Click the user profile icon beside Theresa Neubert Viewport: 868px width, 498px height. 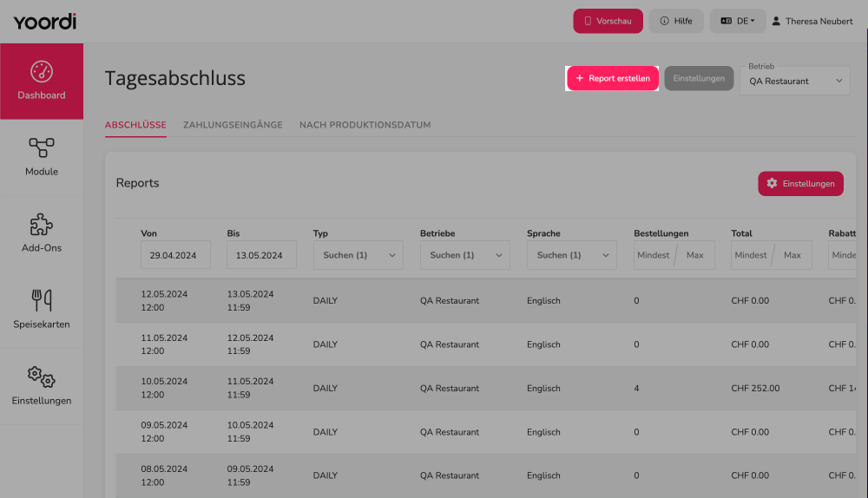click(776, 21)
